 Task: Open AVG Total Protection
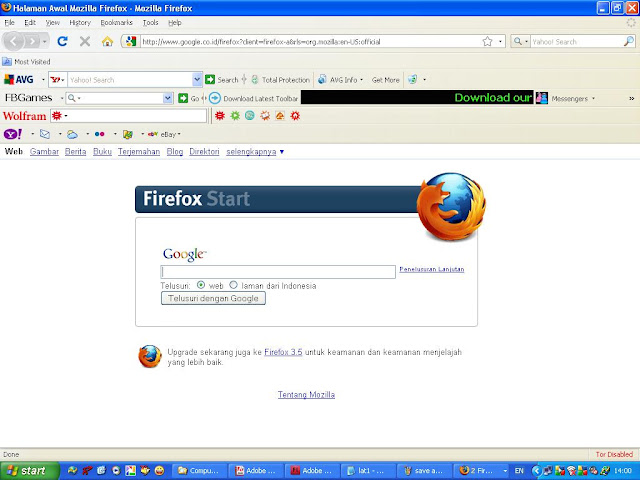(x=281, y=80)
